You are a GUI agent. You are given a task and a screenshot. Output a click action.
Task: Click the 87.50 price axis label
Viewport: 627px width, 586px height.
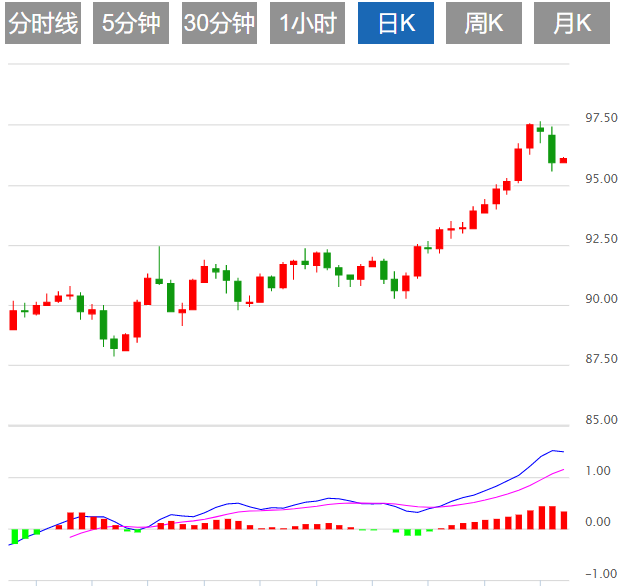tap(600, 359)
